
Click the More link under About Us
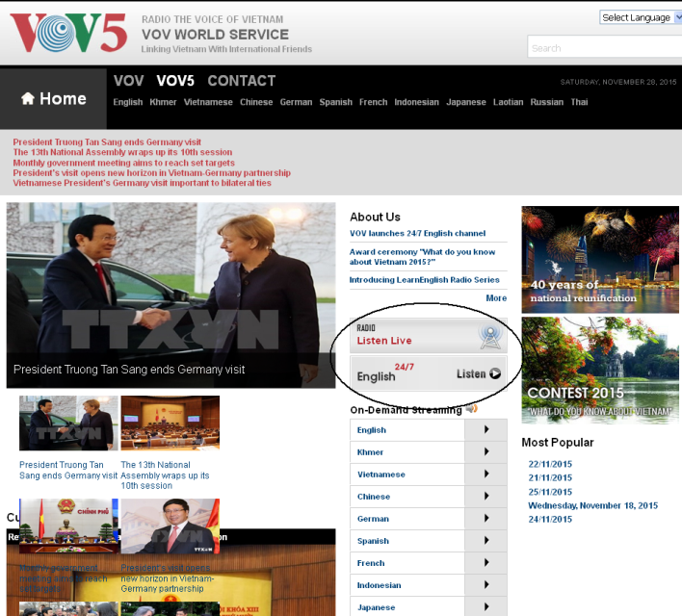(496, 298)
